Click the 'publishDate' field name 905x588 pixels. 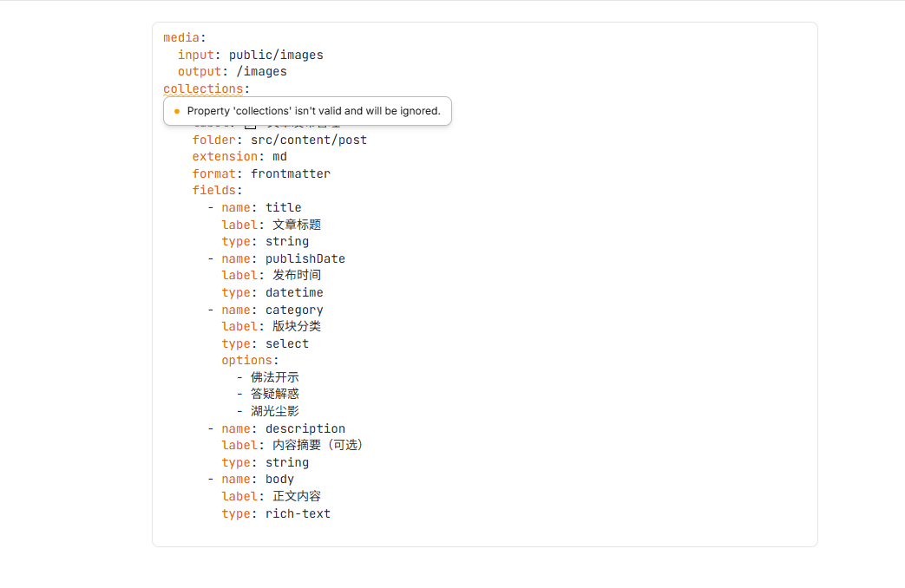305,258
